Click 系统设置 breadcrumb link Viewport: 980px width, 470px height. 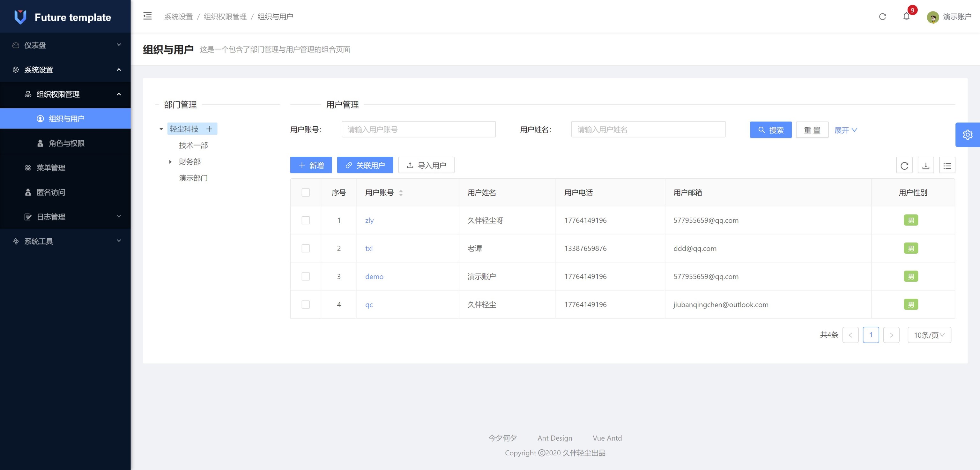pyautogui.click(x=178, y=17)
